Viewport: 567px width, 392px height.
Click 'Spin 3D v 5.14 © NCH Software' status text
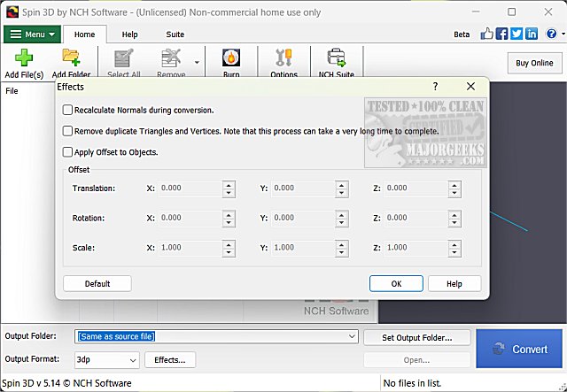pyautogui.click(x=67, y=383)
